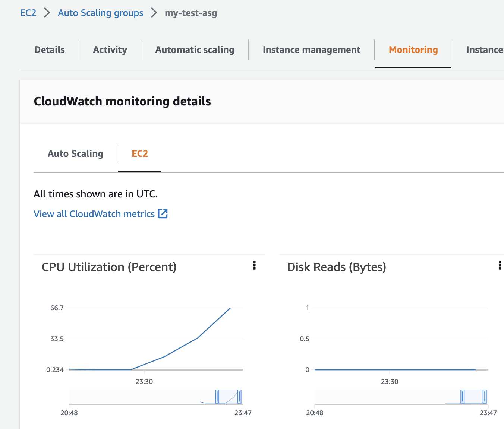
Task: Click the EC2 breadcrumb link
Action: pos(28,13)
